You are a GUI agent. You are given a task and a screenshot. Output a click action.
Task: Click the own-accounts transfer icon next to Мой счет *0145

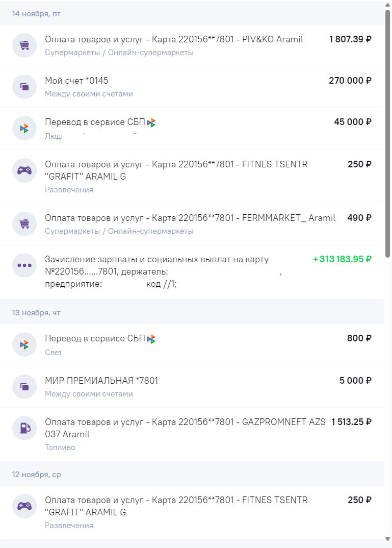[24, 87]
